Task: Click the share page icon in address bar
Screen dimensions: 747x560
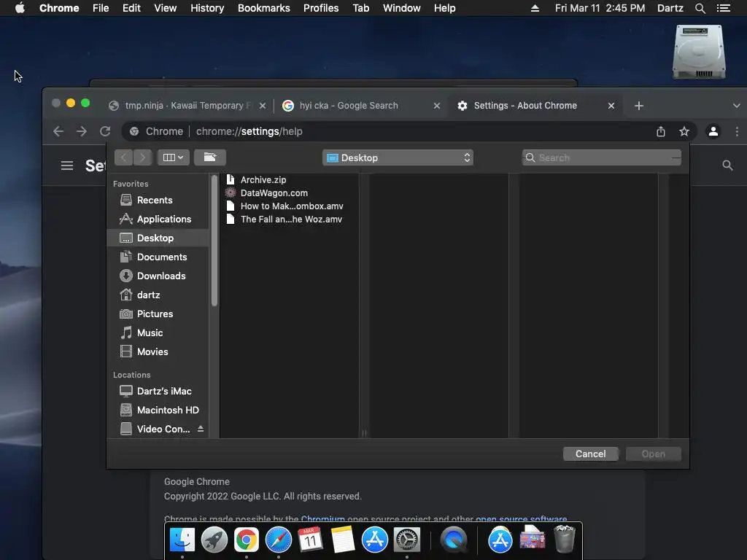Action: 661,131
